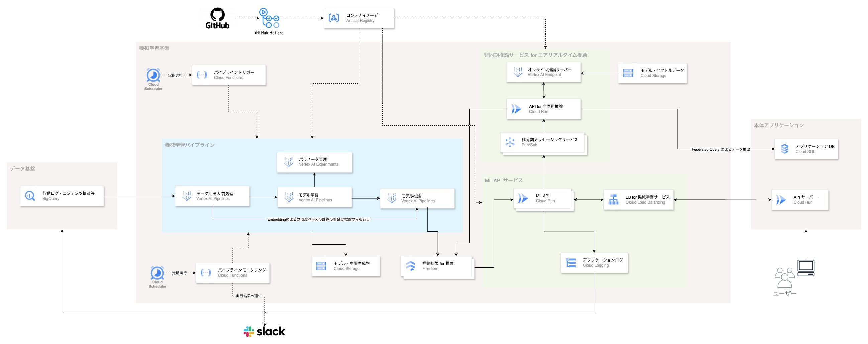Click the Federated Query によるデータ抽出 label

pyautogui.click(x=721, y=149)
